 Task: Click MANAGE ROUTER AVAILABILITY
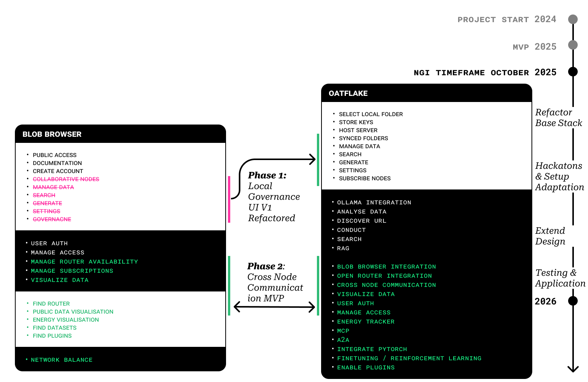pos(84,262)
